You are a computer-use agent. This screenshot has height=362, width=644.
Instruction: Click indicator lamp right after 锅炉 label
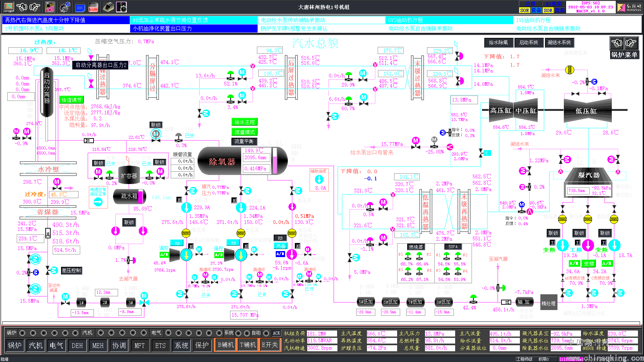[x=22, y=333]
